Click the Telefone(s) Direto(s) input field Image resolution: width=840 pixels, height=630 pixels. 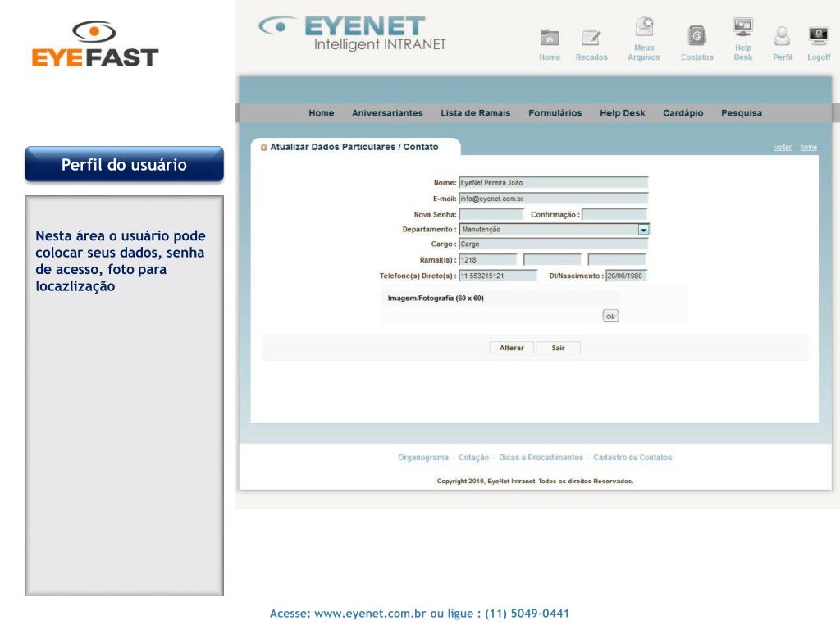coord(498,276)
